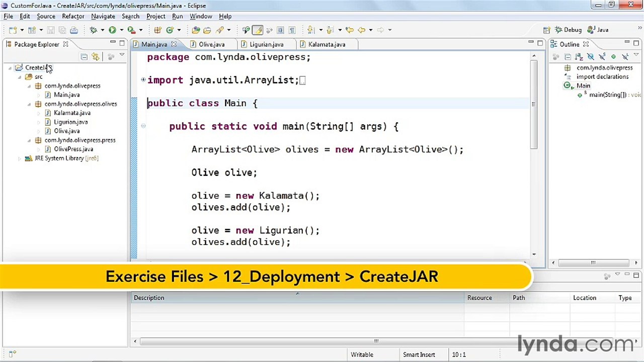Image resolution: width=644 pixels, height=362 pixels.
Task: Click Save All toolbar icon
Action: pyautogui.click(x=62, y=30)
